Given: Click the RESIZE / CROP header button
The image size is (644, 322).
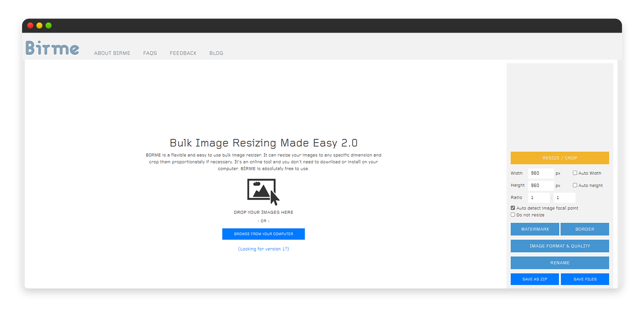Looking at the screenshot, I should [560, 158].
